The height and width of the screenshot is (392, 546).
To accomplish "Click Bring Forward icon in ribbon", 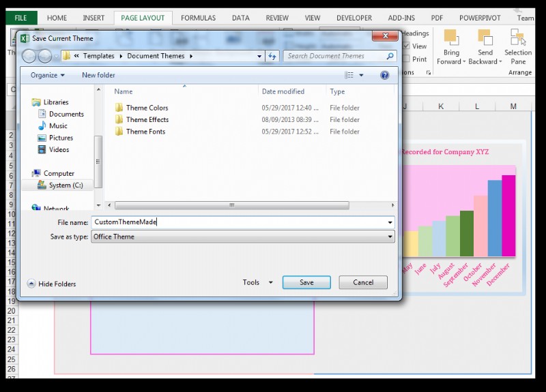I will 451,37.
